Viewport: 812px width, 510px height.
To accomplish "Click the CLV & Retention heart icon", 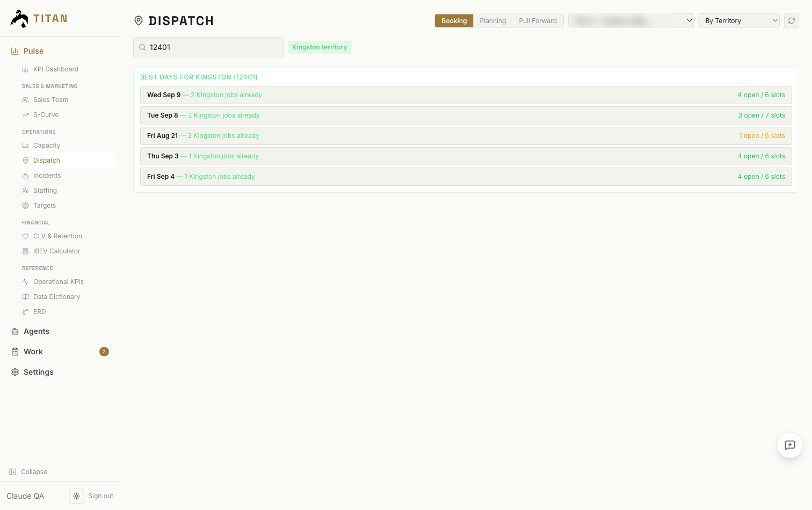I will point(25,236).
